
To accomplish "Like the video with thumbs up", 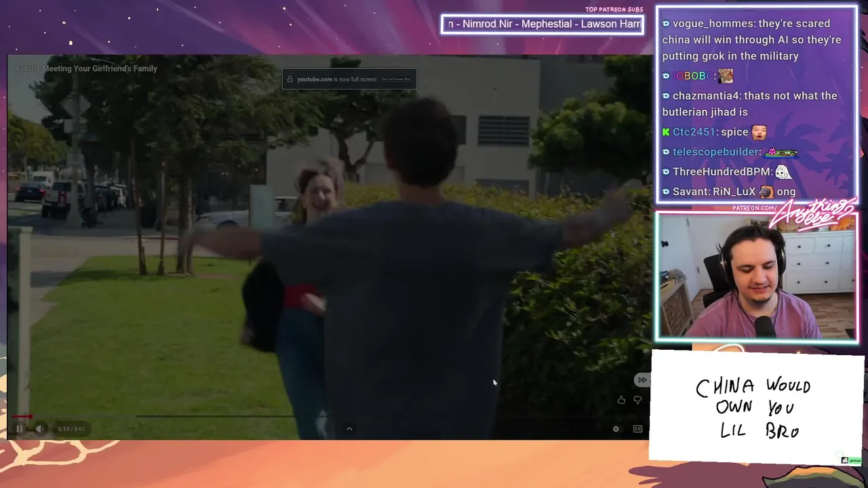I will (x=621, y=400).
